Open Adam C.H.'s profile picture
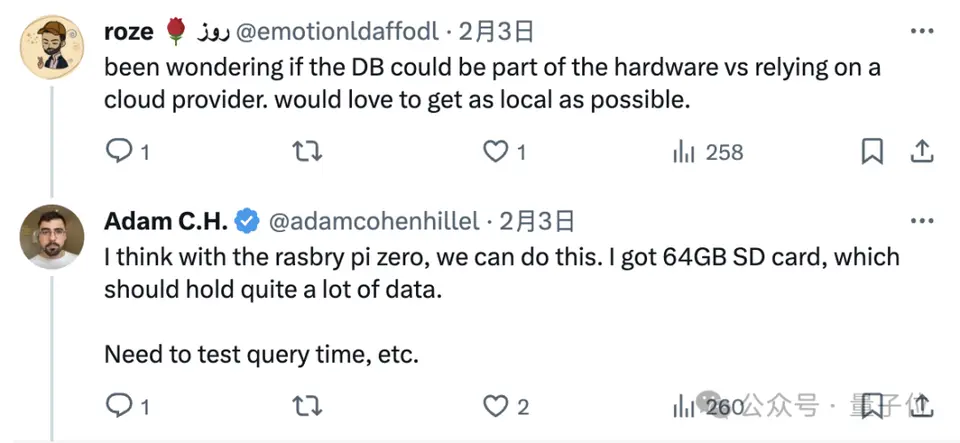 click(x=52, y=237)
